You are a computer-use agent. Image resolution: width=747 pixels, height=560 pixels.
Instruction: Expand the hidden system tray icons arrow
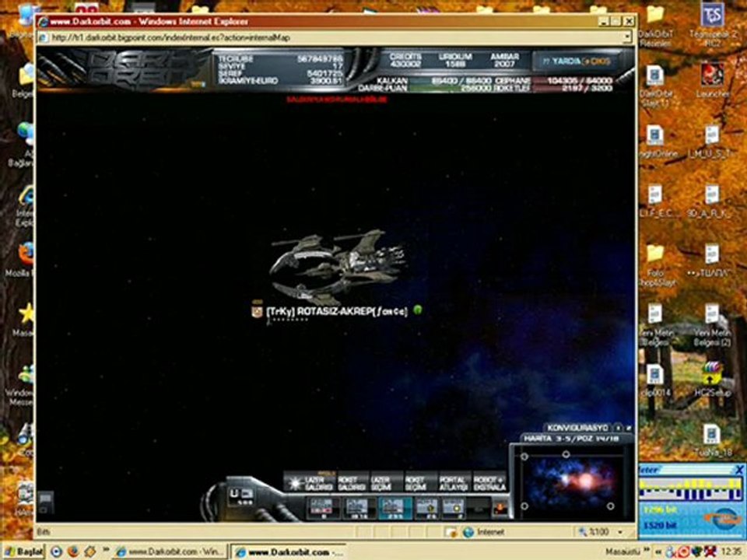(x=659, y=552)
